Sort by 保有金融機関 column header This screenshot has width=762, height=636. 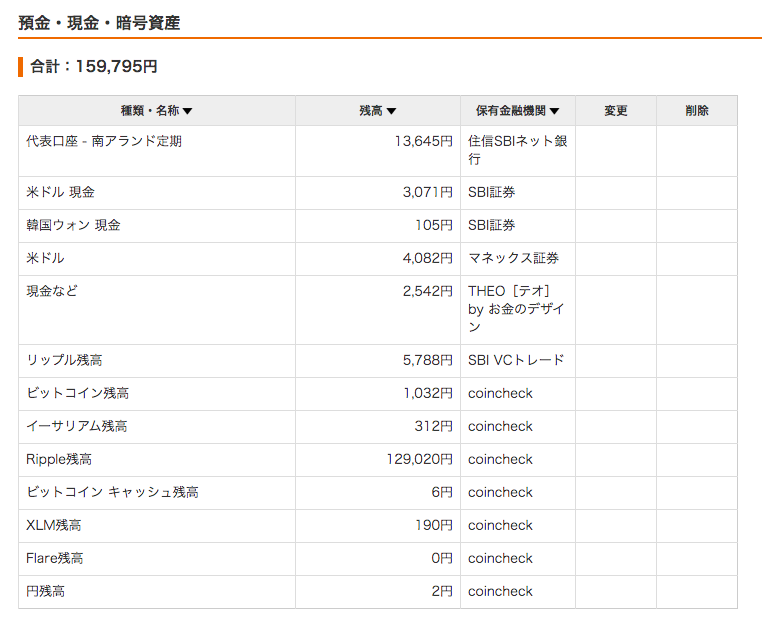[518, 111]
